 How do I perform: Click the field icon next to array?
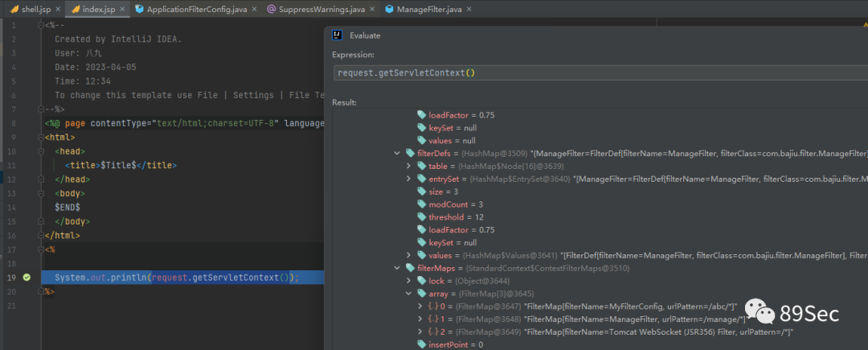[422, 294]
